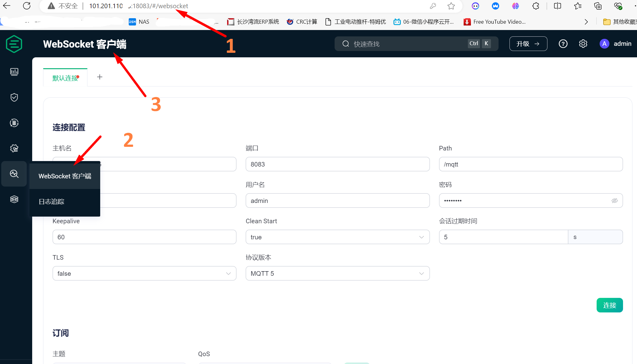
Task: Open the stacked layers sidebar icon
Action: coord(14,199)
